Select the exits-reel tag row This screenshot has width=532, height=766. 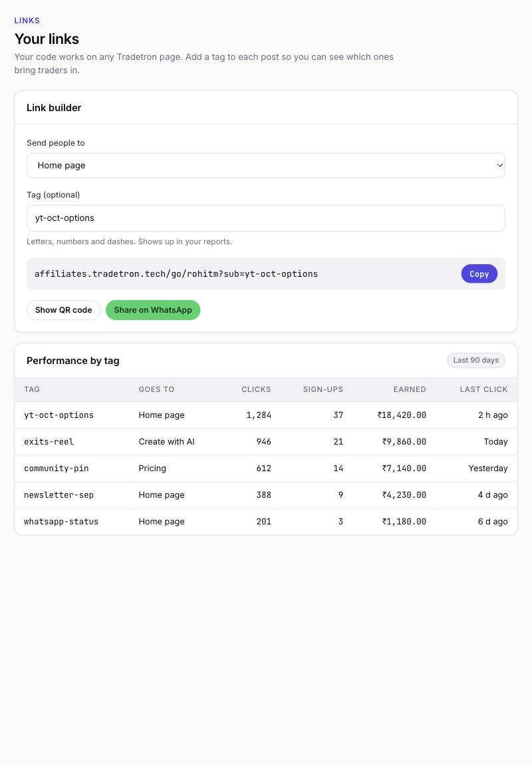265,442
